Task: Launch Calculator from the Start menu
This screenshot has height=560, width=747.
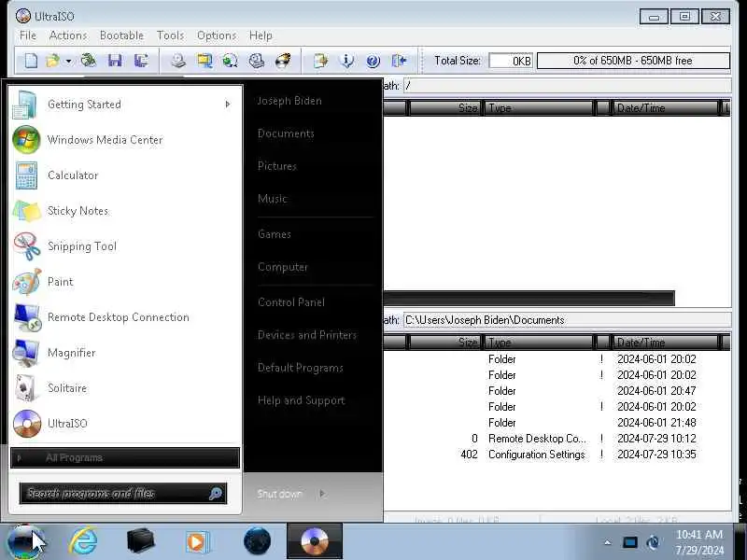Action: coord(125,175)
